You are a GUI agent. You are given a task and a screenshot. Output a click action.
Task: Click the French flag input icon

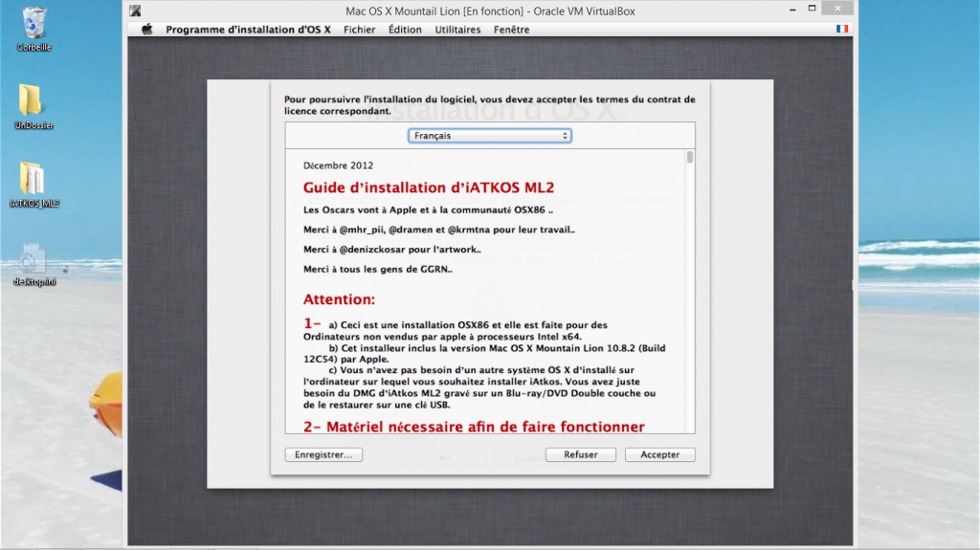pyautogui.click(x=842, y=30)
